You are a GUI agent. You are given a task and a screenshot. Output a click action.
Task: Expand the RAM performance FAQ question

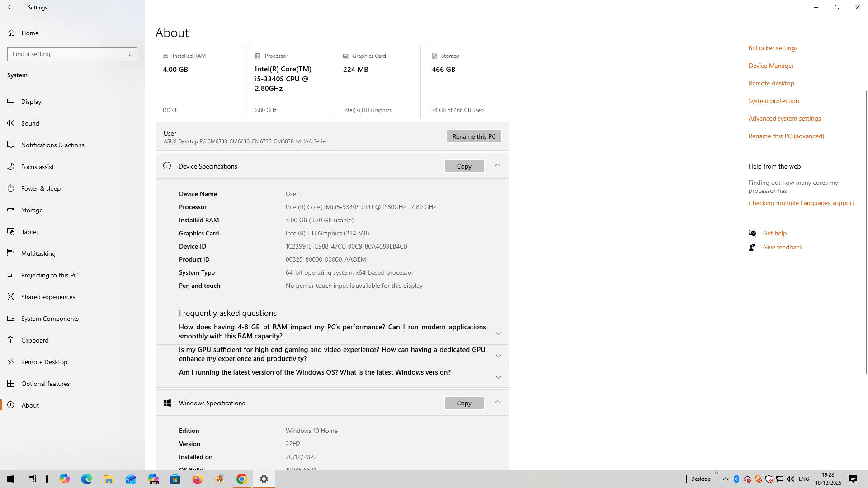499,333
